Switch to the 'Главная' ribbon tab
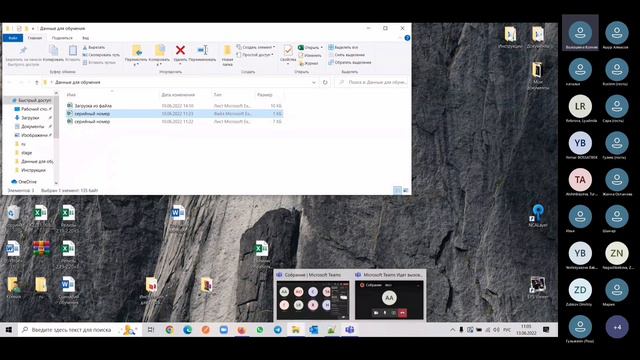Viewport: 640px width, 360px height. coord(35,38)
